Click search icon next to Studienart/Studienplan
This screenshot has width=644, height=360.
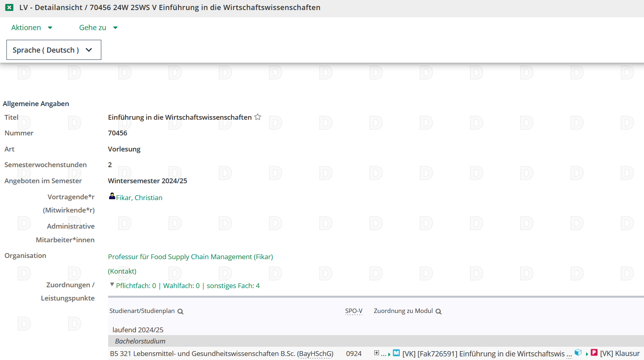[x=180, y=311]
